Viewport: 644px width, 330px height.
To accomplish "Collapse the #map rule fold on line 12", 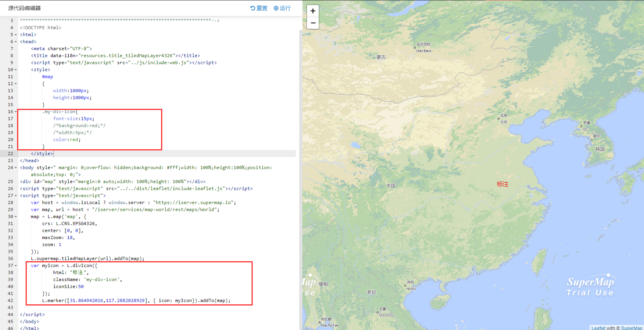I will (16, 84).
